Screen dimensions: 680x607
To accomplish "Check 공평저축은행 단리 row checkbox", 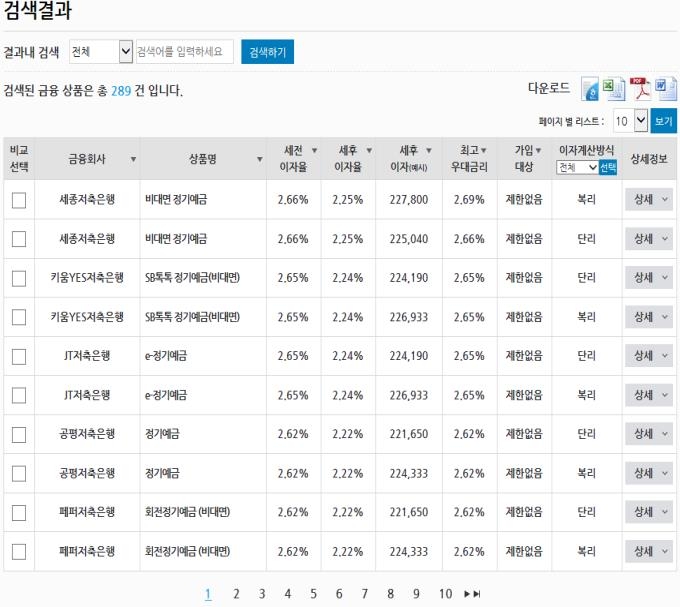I will 19,434.
